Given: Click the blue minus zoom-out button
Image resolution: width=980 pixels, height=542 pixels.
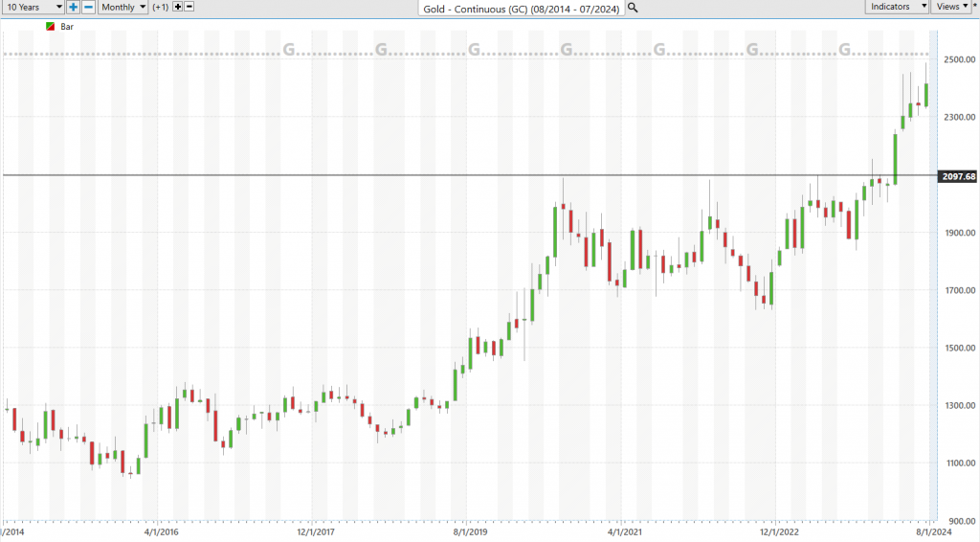Looking at the screenshot, I should [x=89, y=7].
